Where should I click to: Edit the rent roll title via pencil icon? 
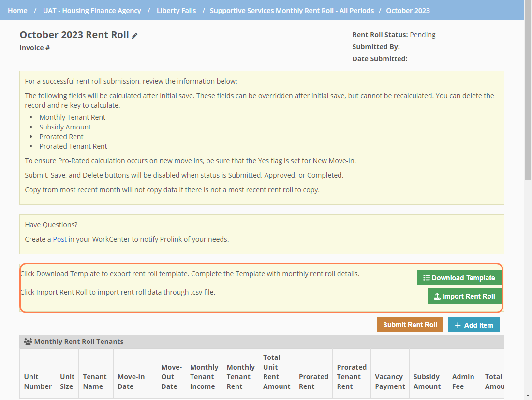pyautogui.click(x=134, y=34)
